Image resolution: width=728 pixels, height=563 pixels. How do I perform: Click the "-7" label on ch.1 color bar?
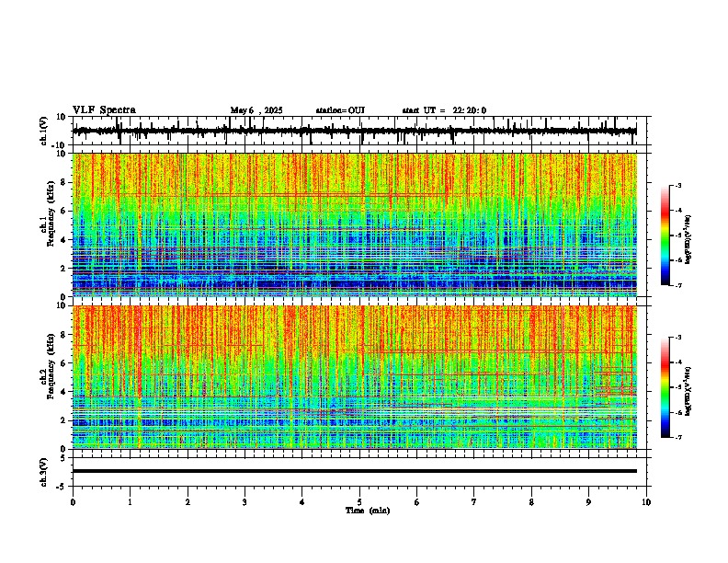(x=677, y=285)
